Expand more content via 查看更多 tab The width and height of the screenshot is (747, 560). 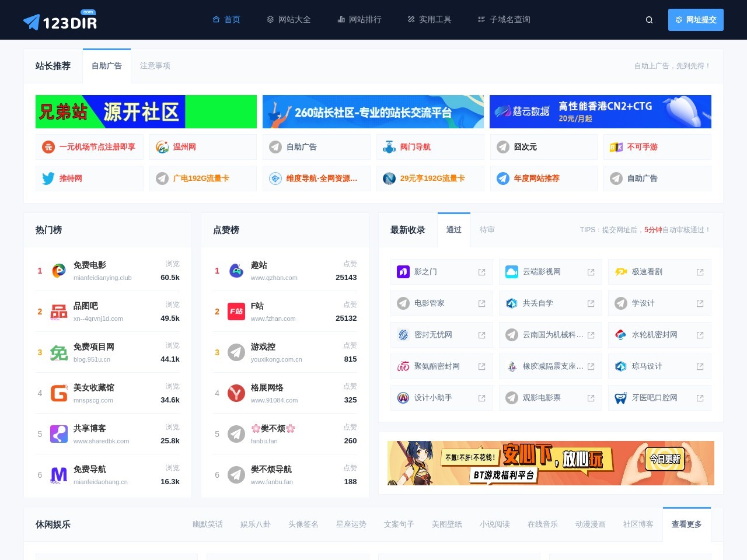coord(687,524)
